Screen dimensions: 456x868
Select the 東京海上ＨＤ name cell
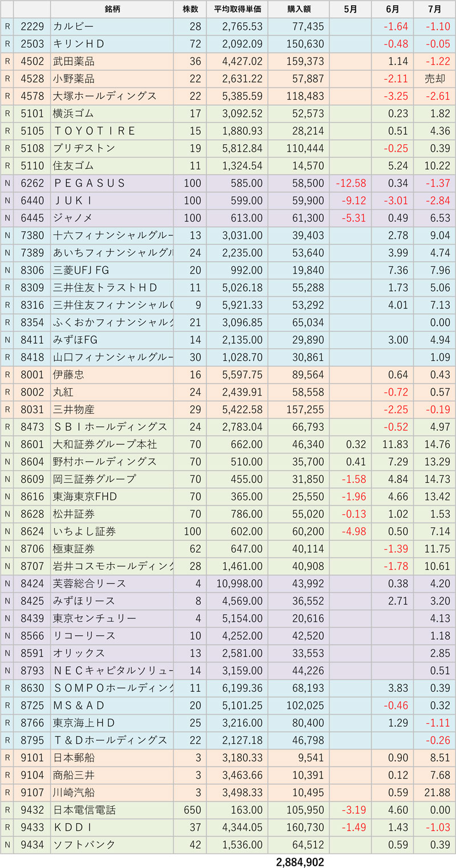pos(112,723)
